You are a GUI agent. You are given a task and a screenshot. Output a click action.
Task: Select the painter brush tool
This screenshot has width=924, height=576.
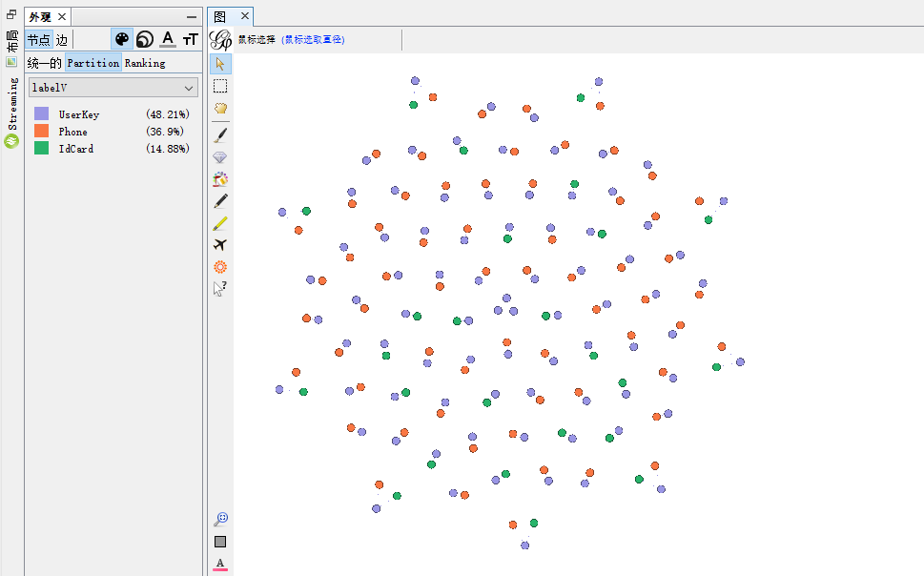220,134
